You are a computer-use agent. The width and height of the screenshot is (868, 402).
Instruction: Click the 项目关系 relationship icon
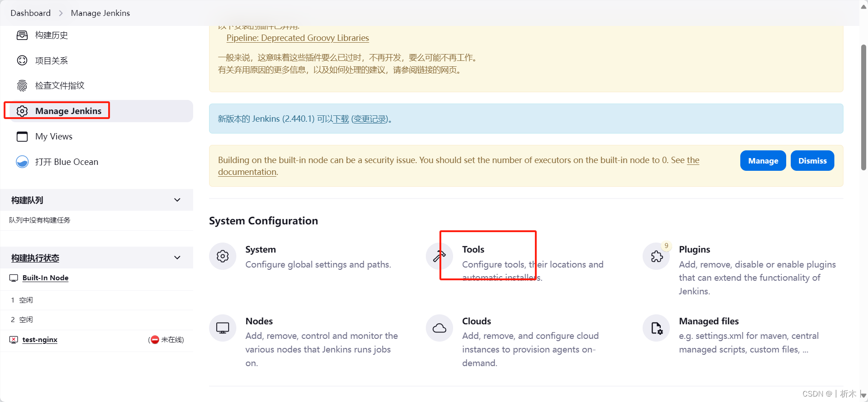pos(22,60)
